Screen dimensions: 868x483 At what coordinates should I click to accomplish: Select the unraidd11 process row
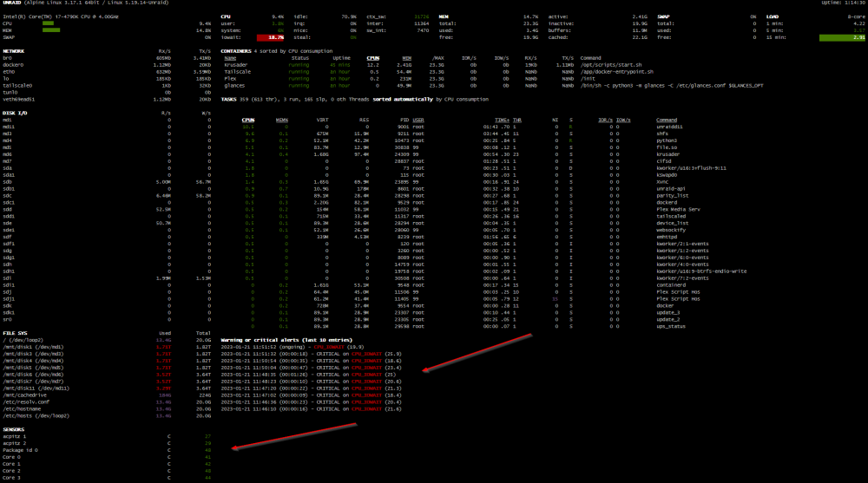[x=463, y=127]
